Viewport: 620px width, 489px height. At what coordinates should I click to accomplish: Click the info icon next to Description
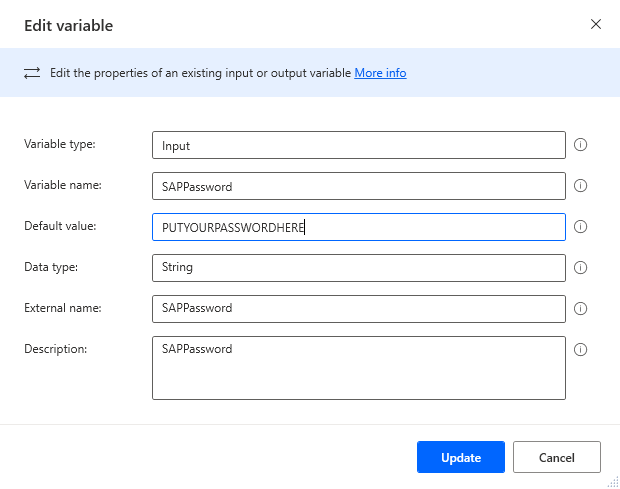point(581,350)
